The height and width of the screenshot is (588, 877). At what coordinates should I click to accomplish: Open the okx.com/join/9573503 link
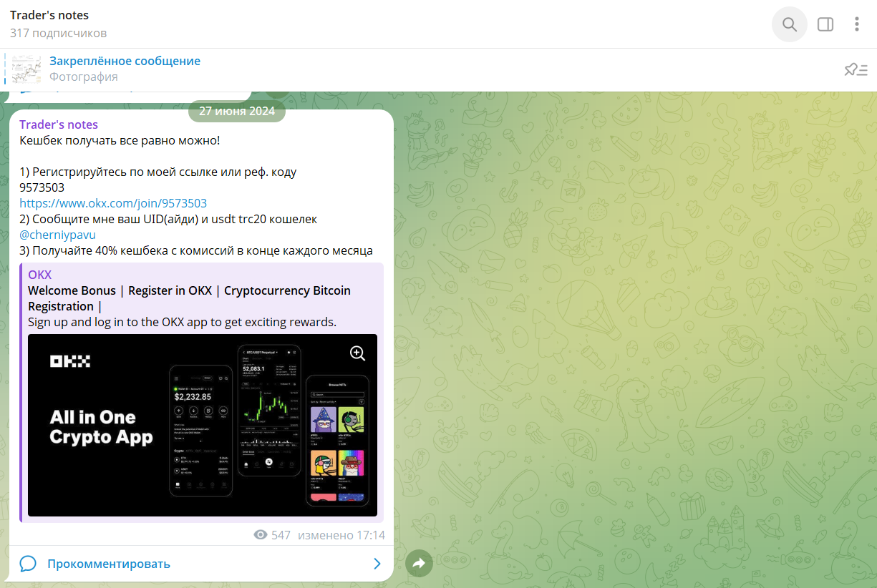pyautogui.click(x=113, y=203)
